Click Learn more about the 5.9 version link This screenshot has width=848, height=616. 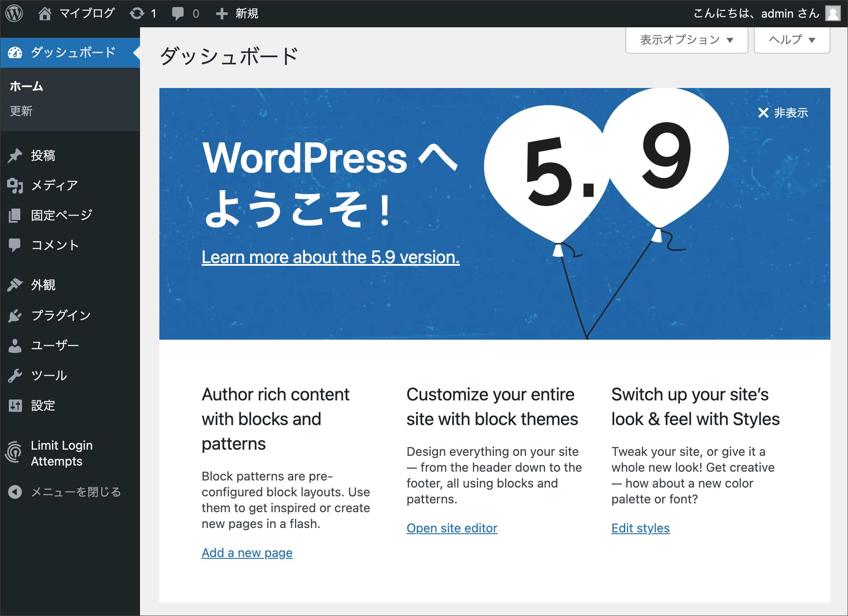click(330, 257)
